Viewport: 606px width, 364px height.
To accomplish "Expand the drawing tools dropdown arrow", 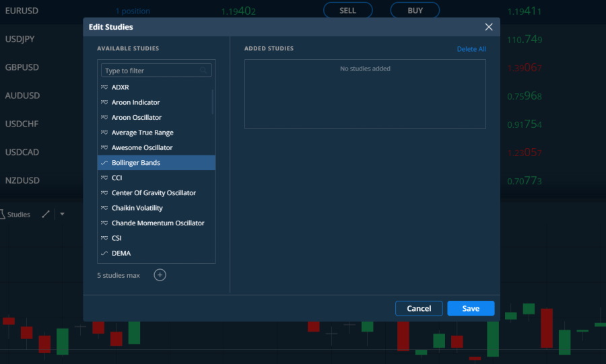I will (62, 214).
